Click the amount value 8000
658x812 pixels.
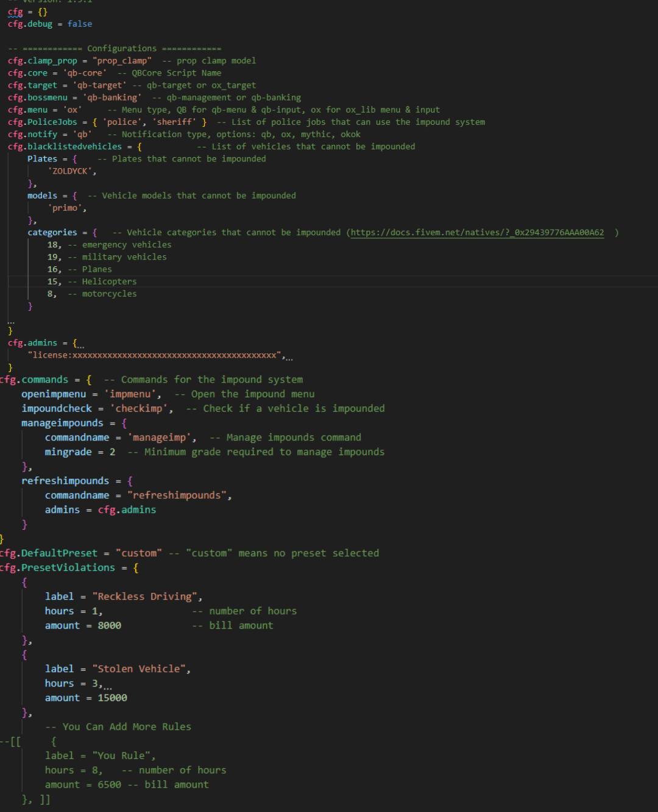[110, 626]
